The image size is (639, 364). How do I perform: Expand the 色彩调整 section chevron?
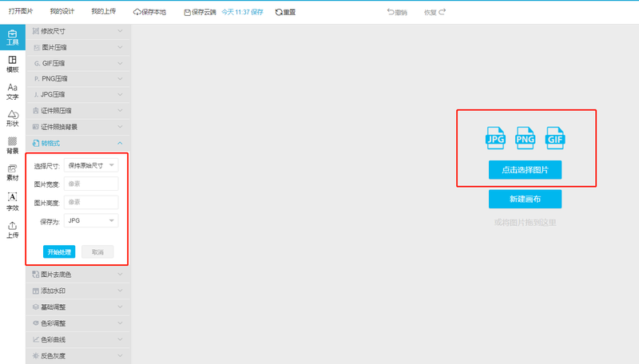(120, 323)
